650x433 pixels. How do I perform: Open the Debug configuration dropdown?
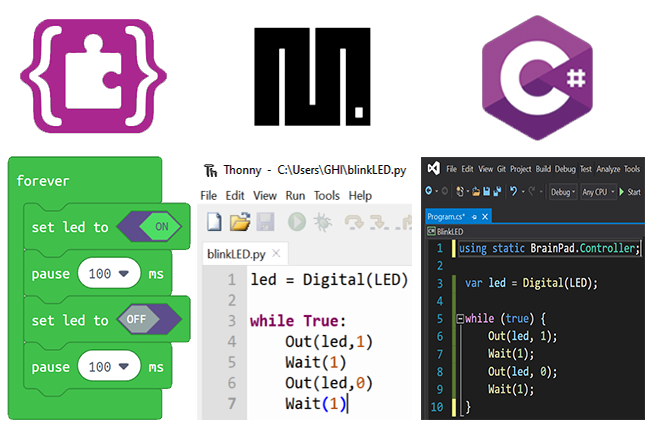coord(563,192)
